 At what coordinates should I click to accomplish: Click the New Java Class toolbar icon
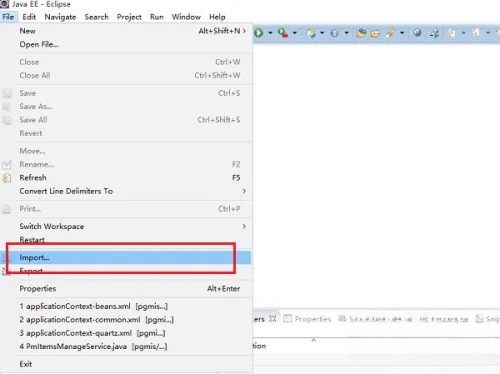335,33
